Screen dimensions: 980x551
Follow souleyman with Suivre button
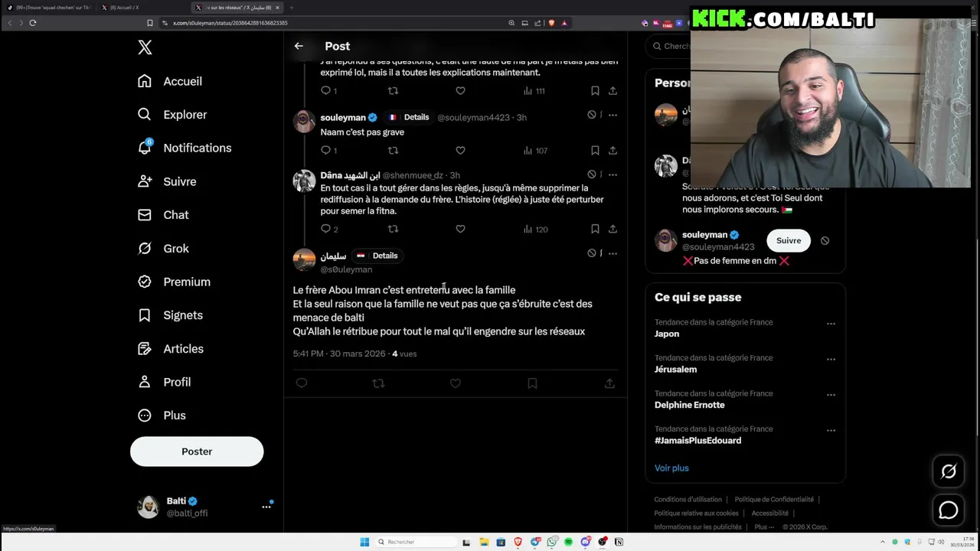(x=789, y=240)
